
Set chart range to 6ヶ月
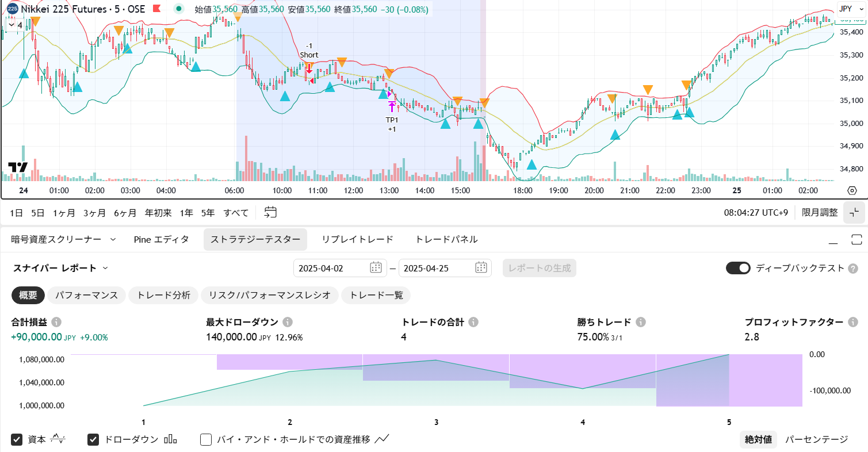click(125, 213)
